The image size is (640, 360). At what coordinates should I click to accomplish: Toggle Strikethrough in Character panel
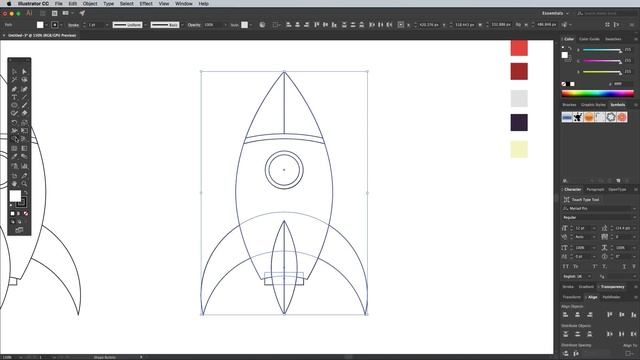pos(634,267)
